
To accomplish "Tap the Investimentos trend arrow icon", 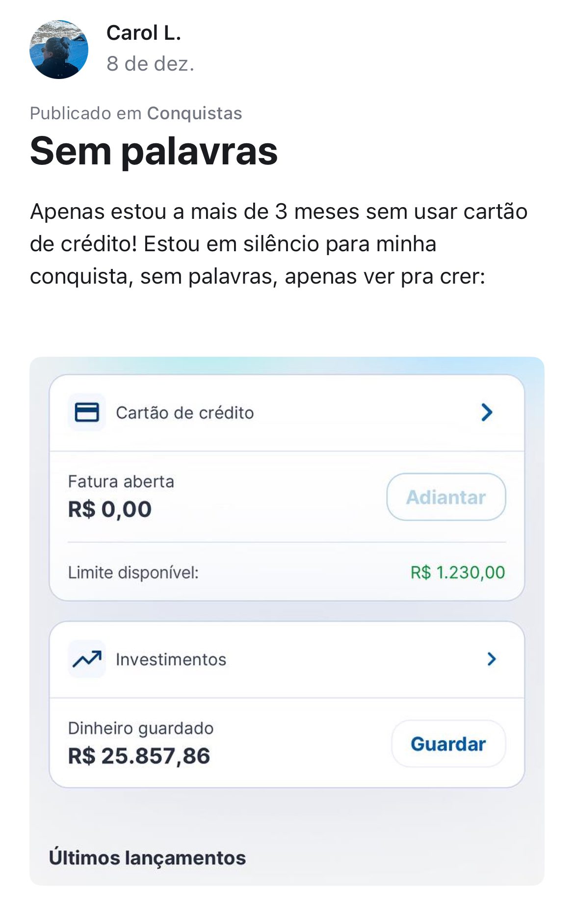I will 87,659.
